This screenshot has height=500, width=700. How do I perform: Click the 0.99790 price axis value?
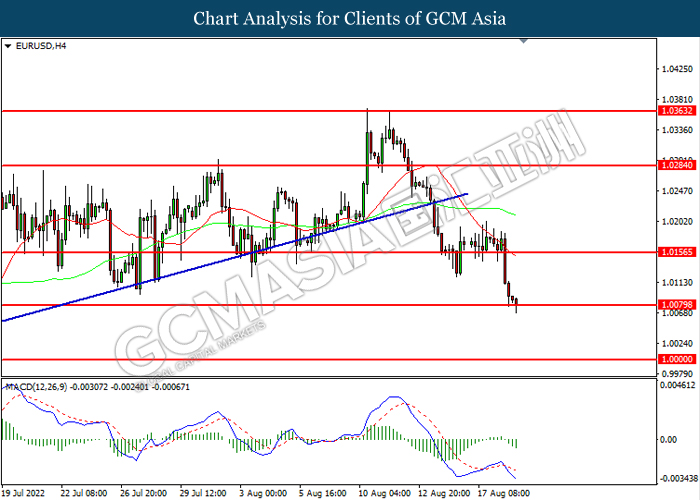tap(677, 373)
